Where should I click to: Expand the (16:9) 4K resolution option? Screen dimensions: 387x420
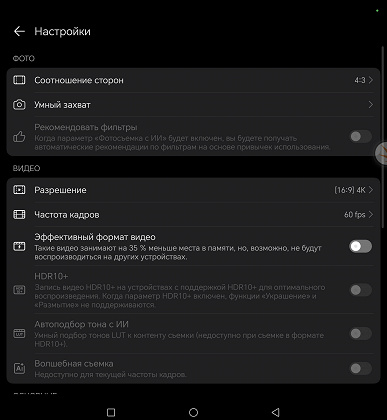(353, 190)
